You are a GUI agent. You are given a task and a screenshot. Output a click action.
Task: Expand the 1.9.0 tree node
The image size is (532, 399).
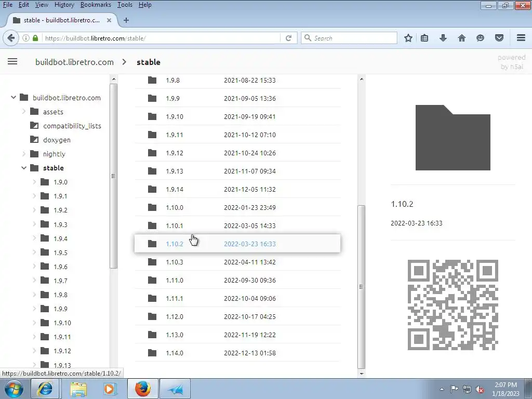click(x=34, y=182)
